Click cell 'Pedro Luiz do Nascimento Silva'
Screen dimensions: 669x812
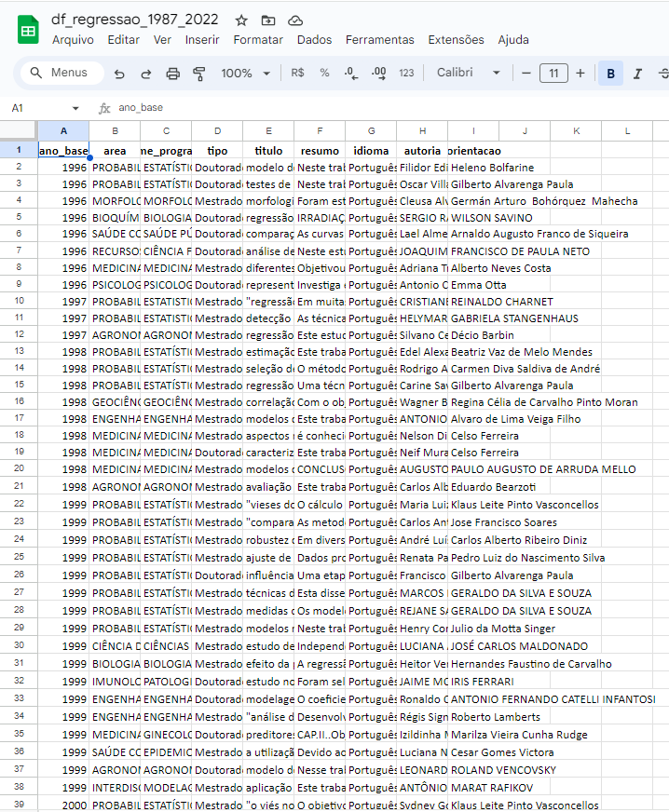(x=527, y=559)
